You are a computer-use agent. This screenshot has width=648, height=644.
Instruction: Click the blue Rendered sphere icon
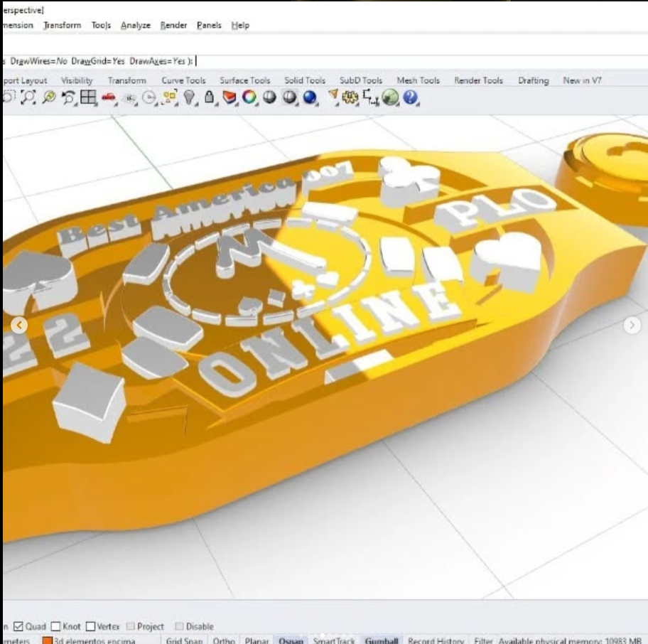[x=310, y=98]
